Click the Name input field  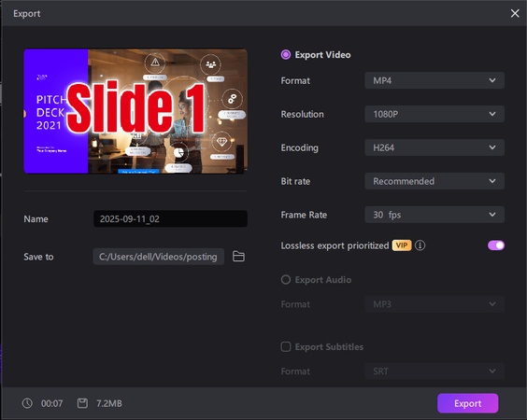[170, 219]
